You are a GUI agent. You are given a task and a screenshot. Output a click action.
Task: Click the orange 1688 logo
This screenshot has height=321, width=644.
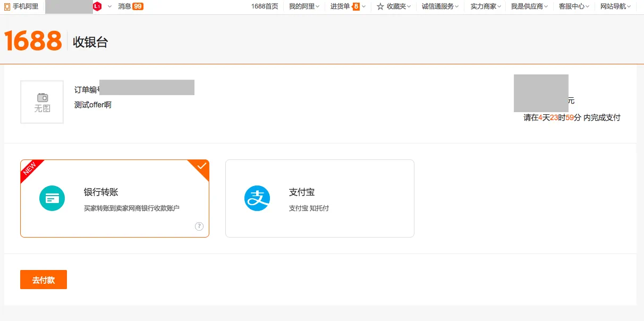coord(33,40)
